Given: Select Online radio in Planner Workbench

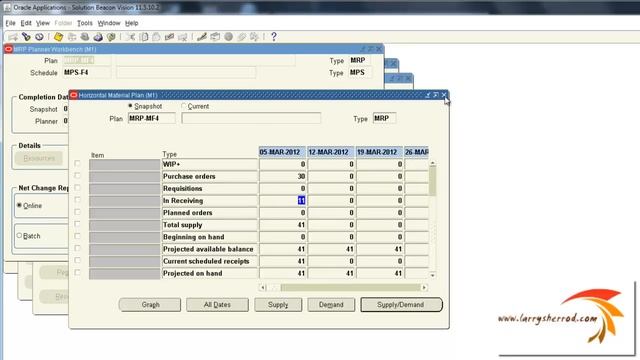Looking at the screenshot, I should 19,205.
